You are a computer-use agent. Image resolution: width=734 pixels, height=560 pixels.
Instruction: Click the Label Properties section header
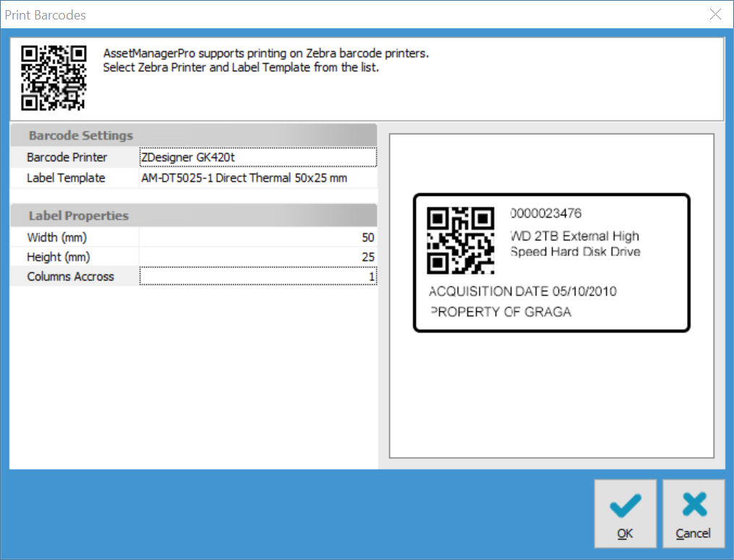point(193,215)
